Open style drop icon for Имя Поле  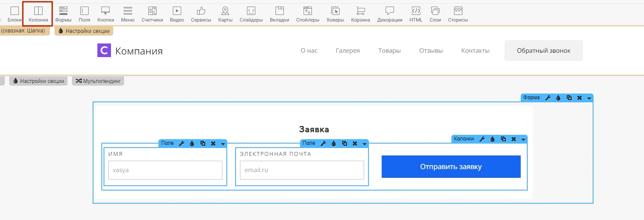(x=192, y=143)
